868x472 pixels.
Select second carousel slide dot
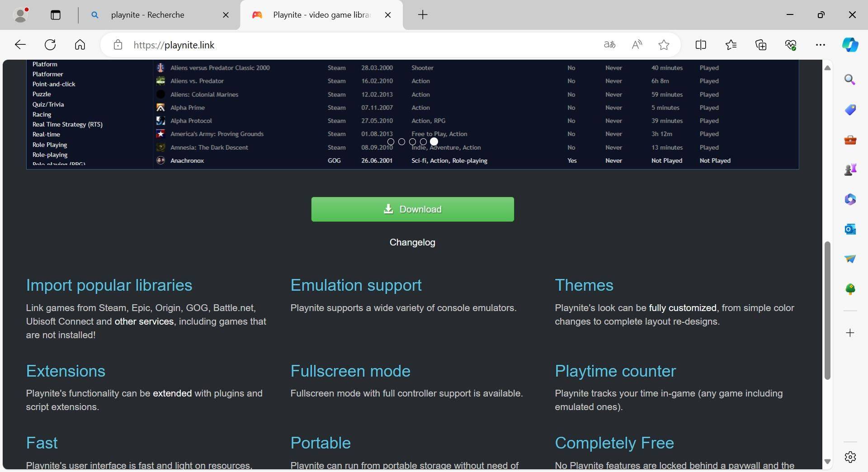click(402, 142)
